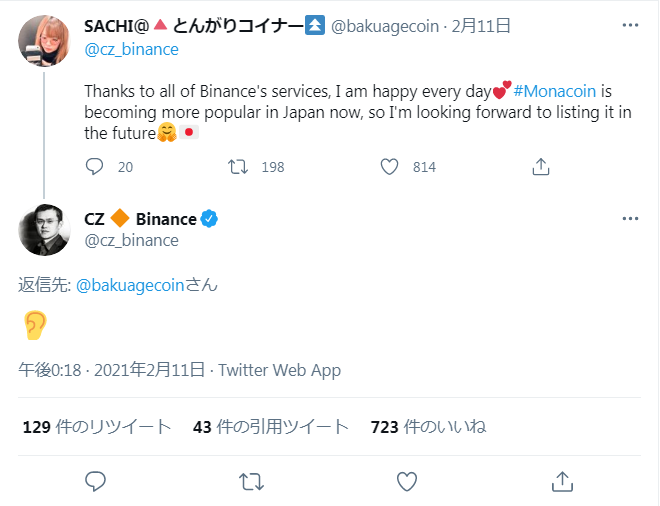Open @cz_binance mention in SACHI's tweet

click(131, 49)
